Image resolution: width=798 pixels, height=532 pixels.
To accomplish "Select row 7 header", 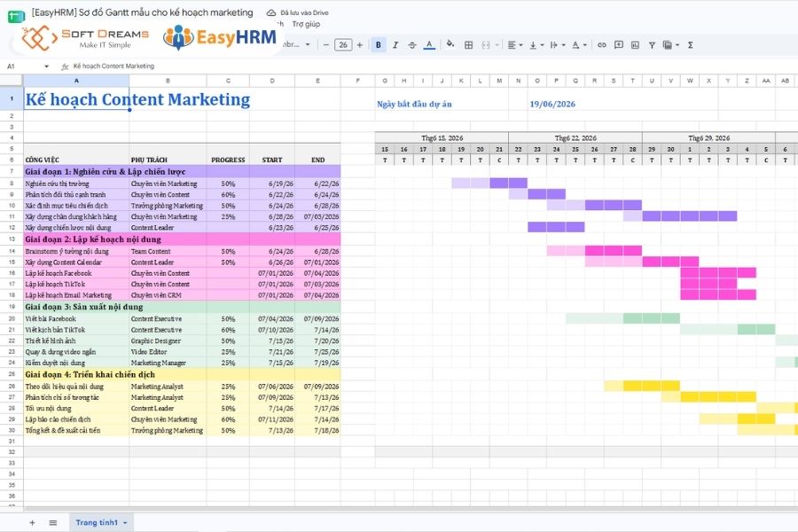I will tap(12, 171).
